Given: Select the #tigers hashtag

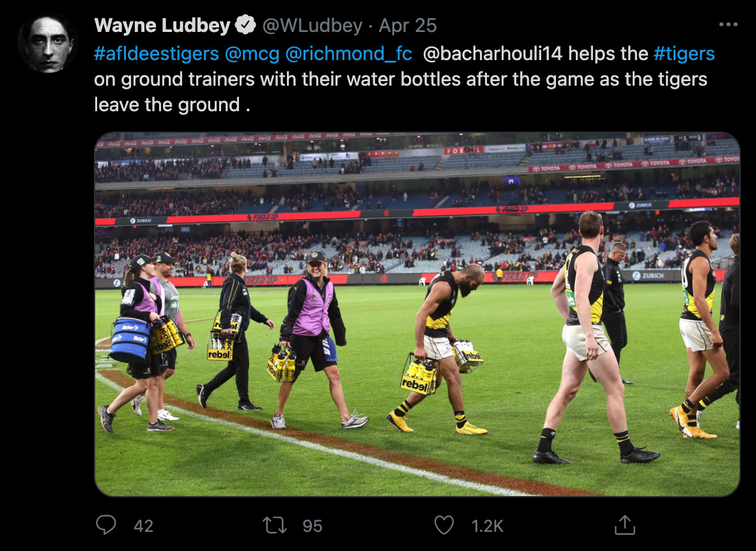Looking at the screenshot, I should click(x=684, y=54).
